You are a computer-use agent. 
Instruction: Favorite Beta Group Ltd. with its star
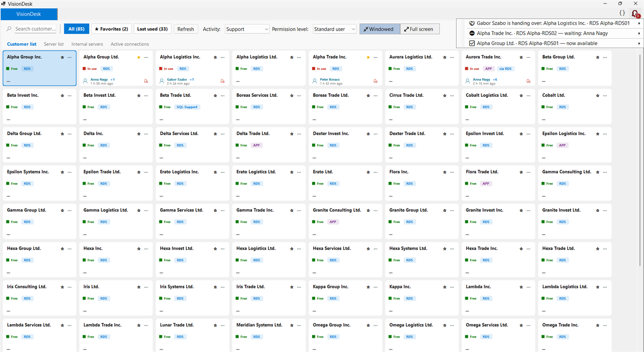[598, 57]
